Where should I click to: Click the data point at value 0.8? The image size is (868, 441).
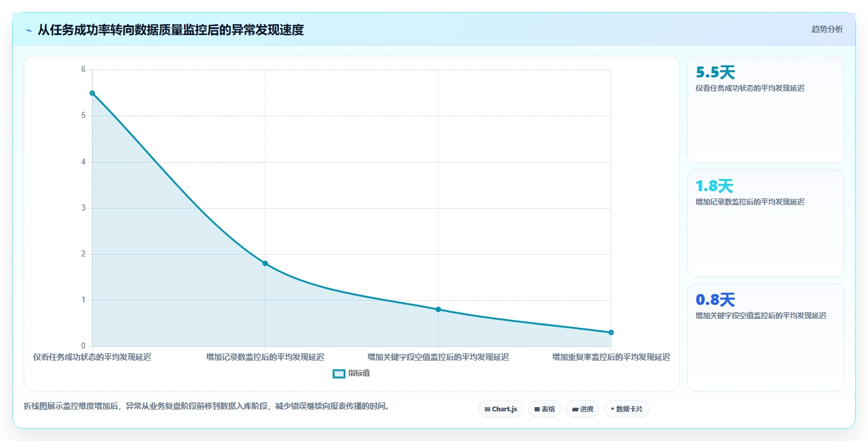[438, 309]
